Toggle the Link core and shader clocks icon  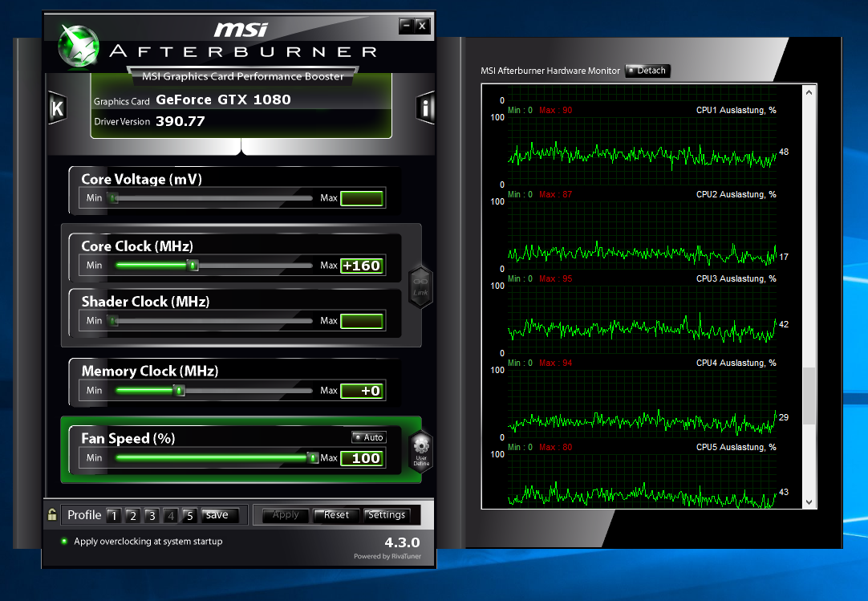click(420, 286)
